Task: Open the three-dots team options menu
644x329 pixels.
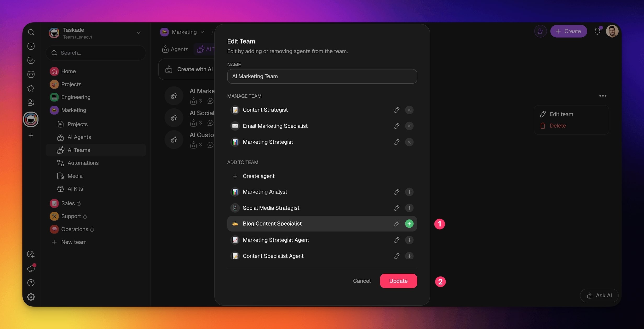Action: 603,96
